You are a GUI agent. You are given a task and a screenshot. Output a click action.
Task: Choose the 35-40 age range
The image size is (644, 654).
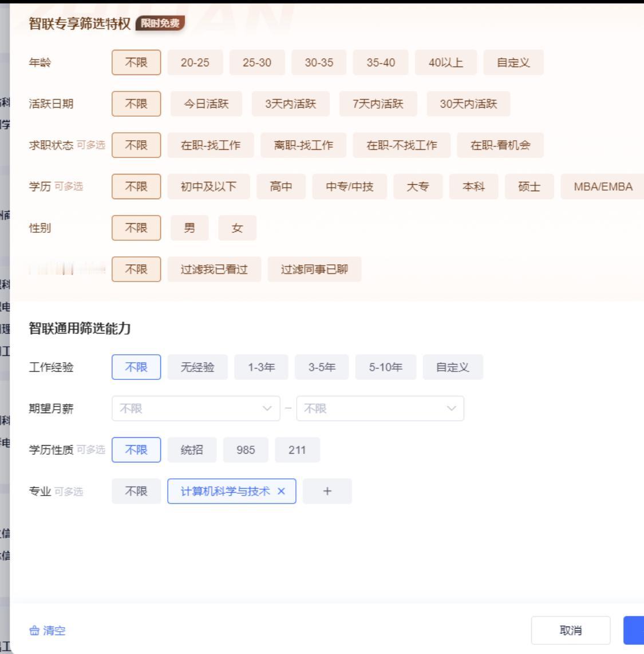381,62
